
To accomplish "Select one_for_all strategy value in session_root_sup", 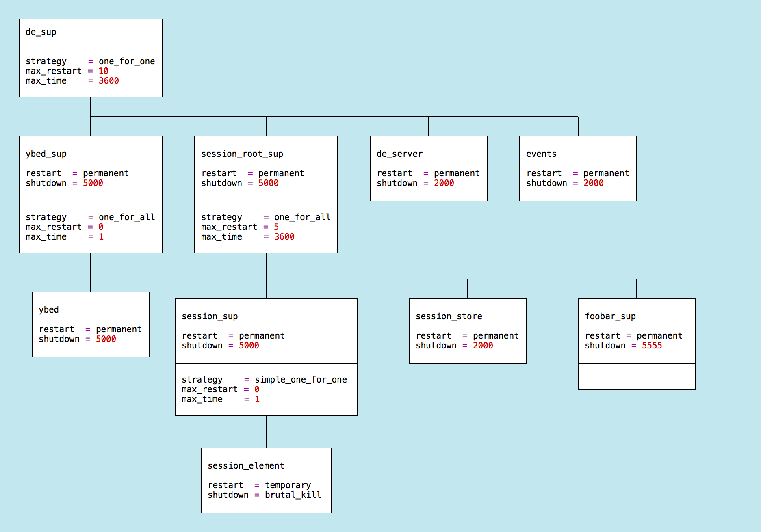I will point(302,217).
